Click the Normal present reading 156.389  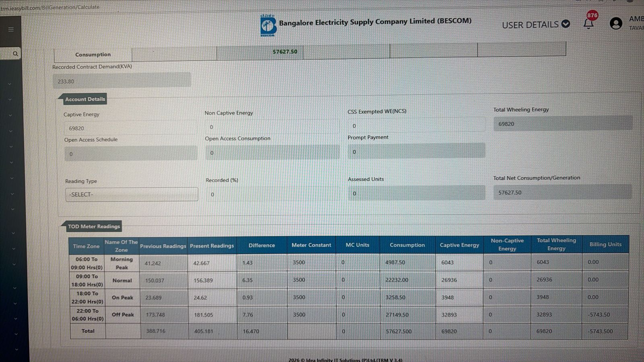point(213,280)
